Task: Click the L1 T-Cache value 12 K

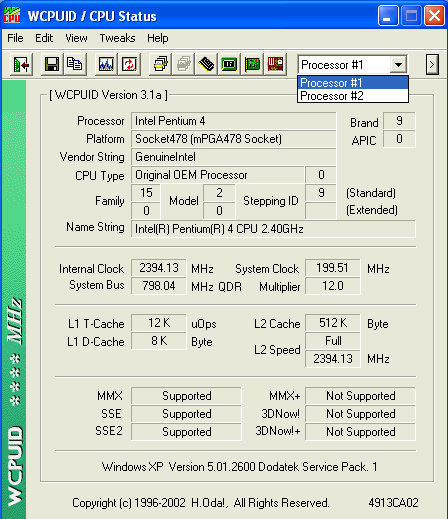Action: (x=159, y=323)
